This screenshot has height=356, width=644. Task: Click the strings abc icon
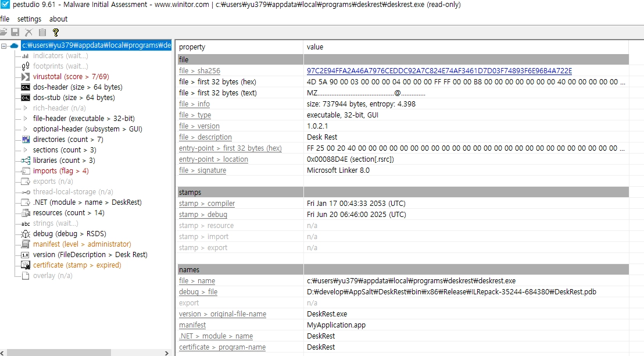26,223
